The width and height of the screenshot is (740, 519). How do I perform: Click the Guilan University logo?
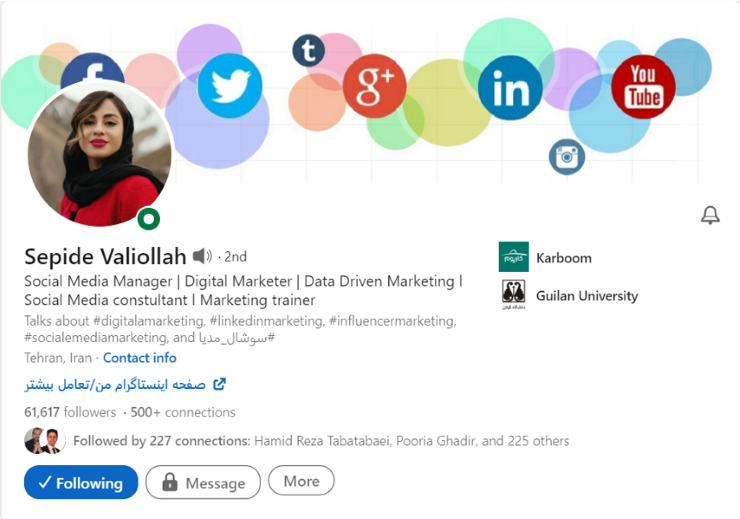click(x=513, y=295)
